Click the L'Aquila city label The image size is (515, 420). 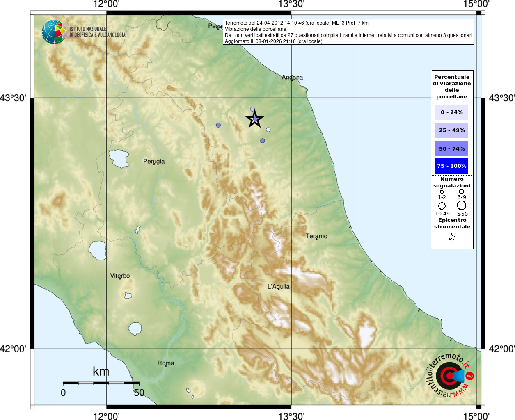coord(279,287)
